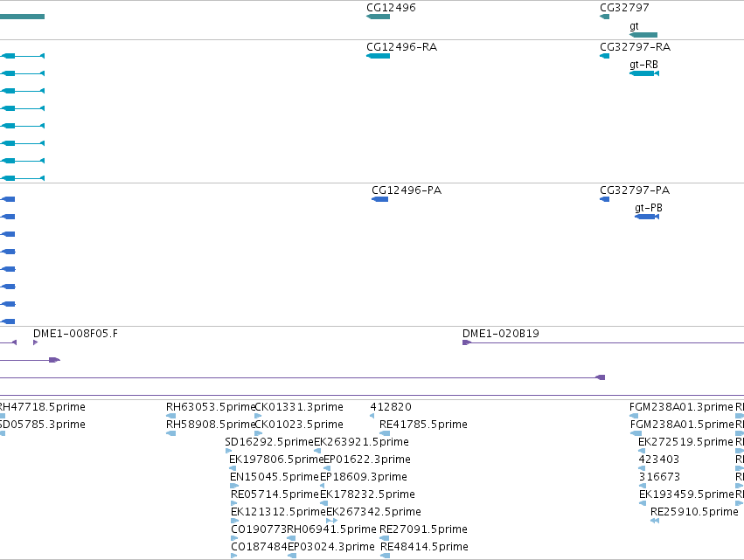
Task: Select the RH06941.5prime EST label
Action: pos(332,529)
